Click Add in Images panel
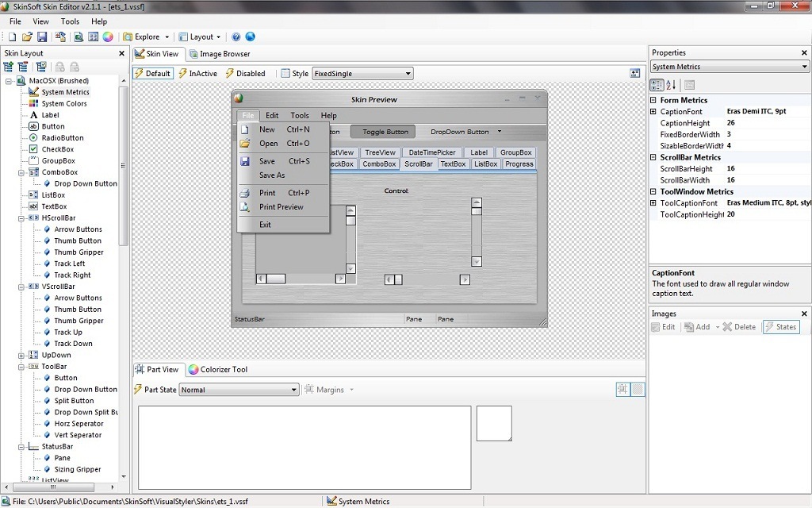The image size is (812, 508). tap(698, 327)
